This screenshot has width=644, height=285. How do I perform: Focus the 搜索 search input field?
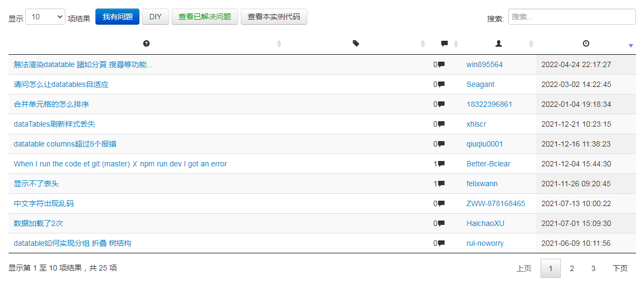[x=572, y=17]
